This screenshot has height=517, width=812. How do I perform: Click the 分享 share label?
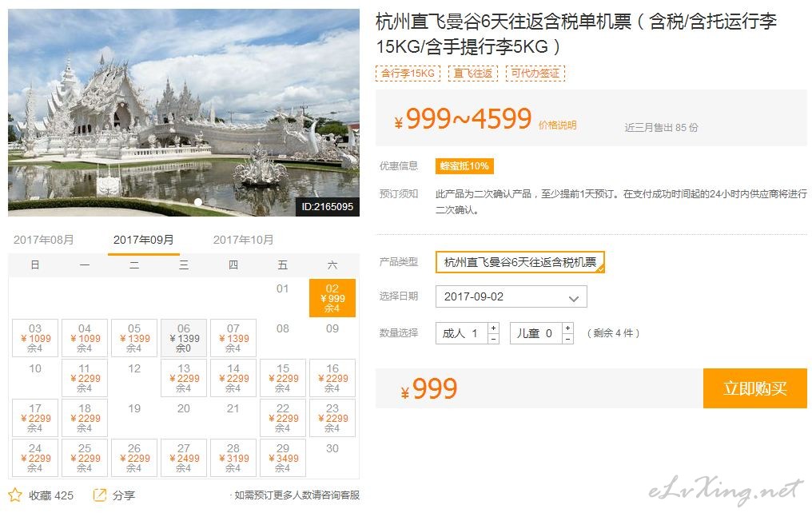[x=123, y=495]
